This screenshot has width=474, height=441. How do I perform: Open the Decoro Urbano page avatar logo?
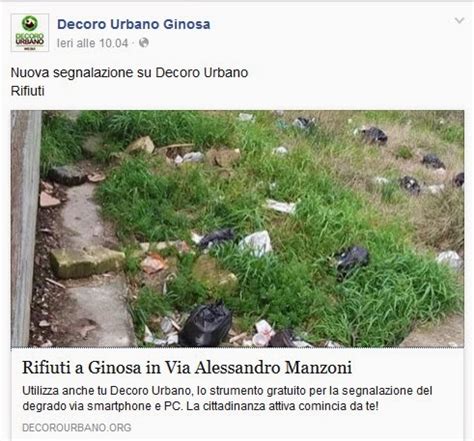pos(30,33)
